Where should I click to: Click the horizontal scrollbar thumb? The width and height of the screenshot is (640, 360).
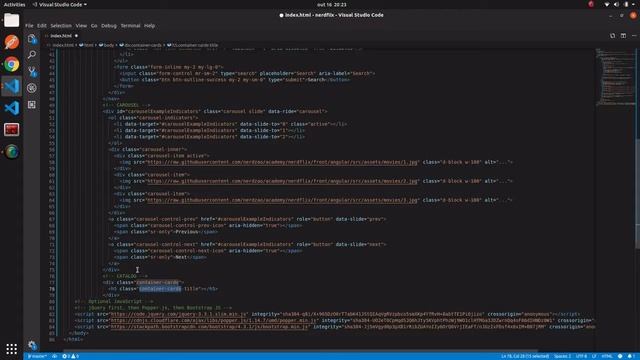click(300, 351)
